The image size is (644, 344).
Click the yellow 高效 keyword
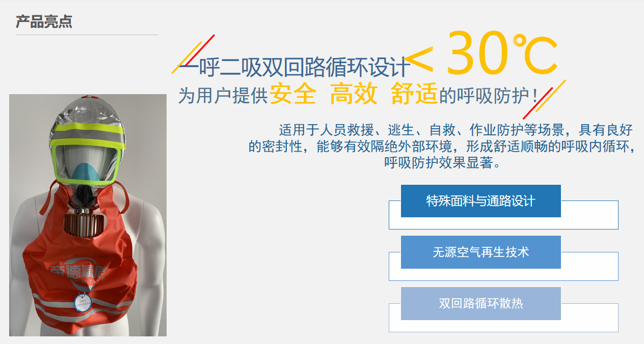point(354,94)
